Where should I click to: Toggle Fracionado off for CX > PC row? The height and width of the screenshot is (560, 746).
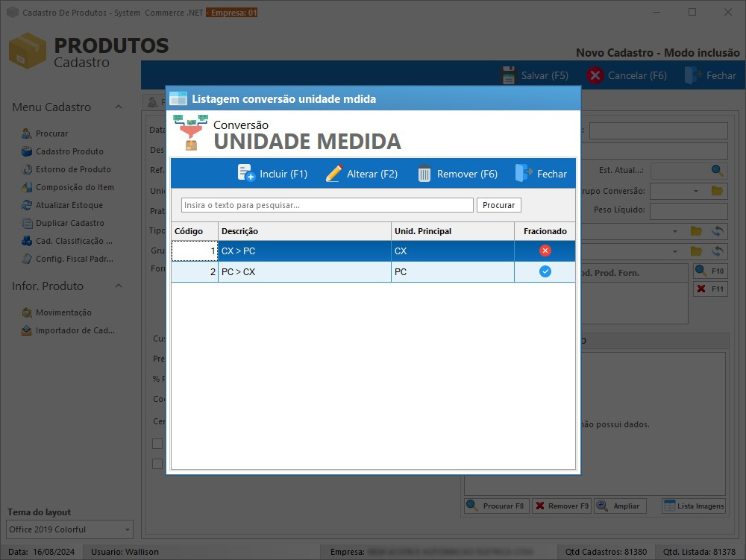click(545, 251)
